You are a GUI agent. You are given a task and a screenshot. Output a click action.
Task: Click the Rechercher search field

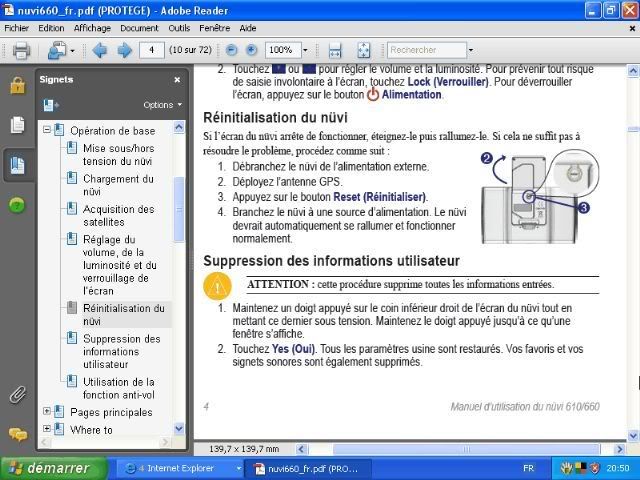click(x=427, y=50)
